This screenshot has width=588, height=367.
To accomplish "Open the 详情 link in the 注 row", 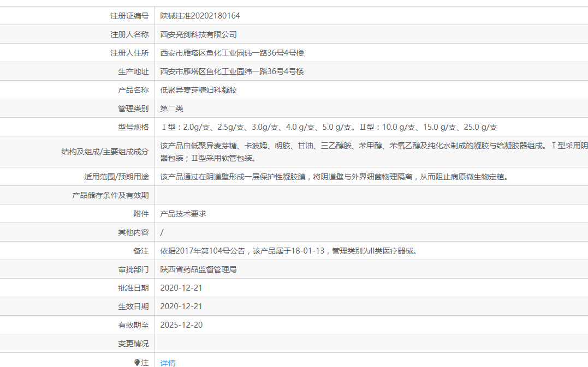I will point(168,363).
